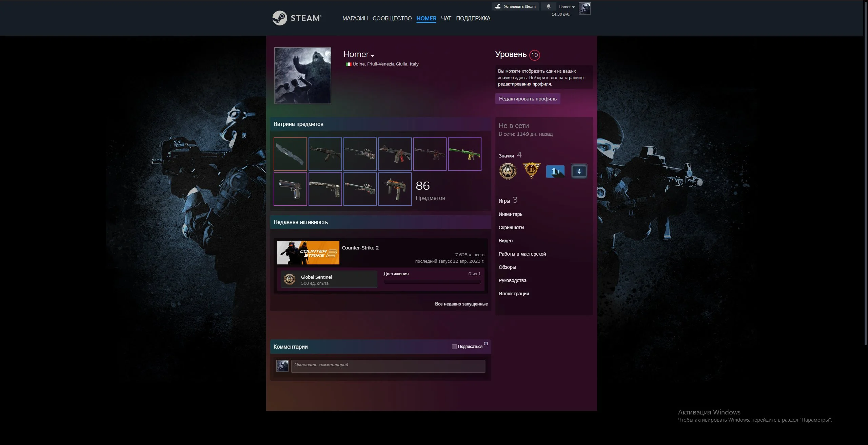Click the achievements progress bar
868x445 pixels.
(x=432, y=282)
